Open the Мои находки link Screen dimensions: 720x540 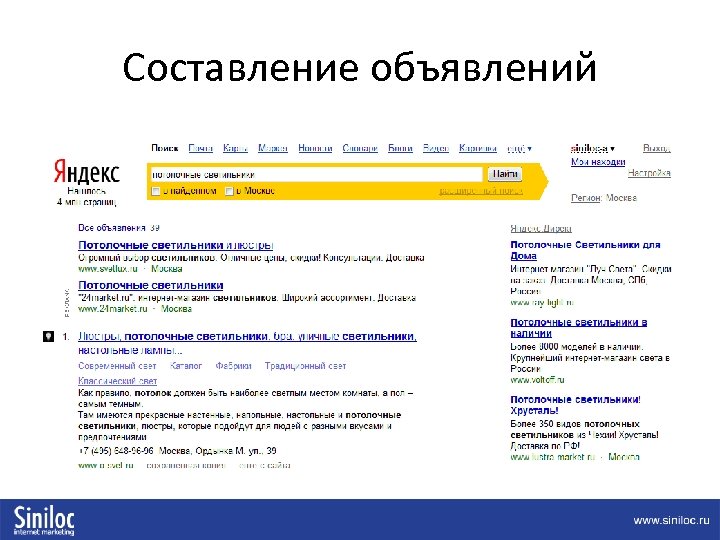[598, 162]
